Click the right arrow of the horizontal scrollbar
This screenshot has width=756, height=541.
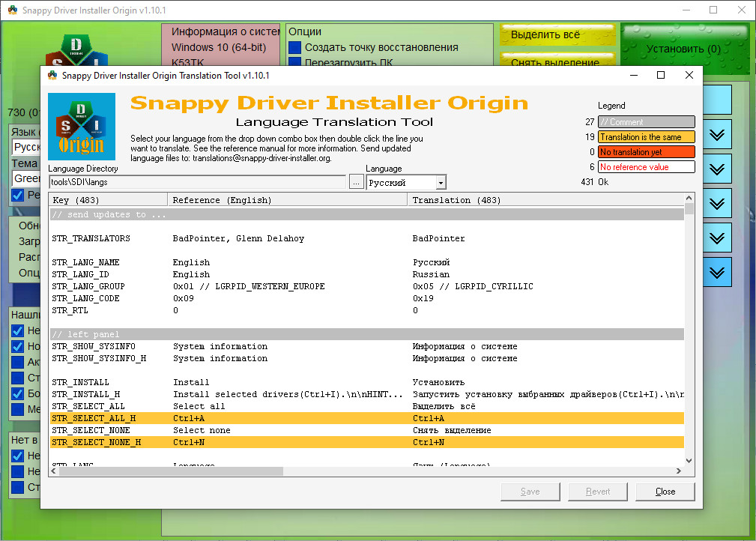click(x=679, y=471)
